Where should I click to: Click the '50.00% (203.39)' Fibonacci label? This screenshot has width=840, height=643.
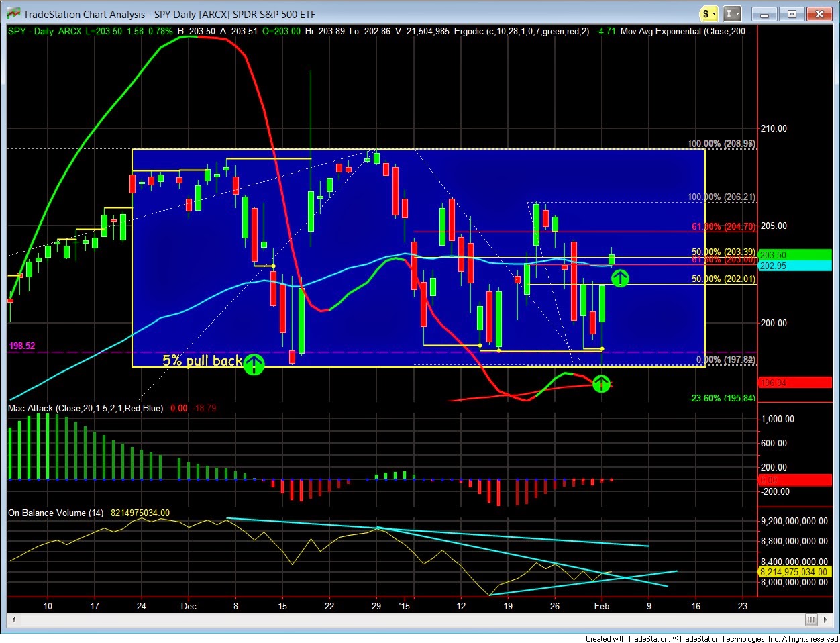(x=723, y=252)
